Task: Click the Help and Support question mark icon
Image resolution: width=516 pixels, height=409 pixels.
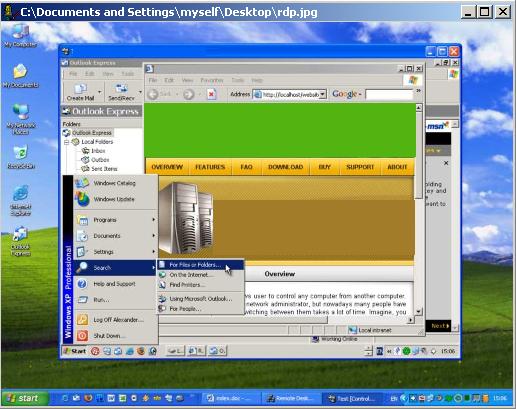Action: (82, 284)
